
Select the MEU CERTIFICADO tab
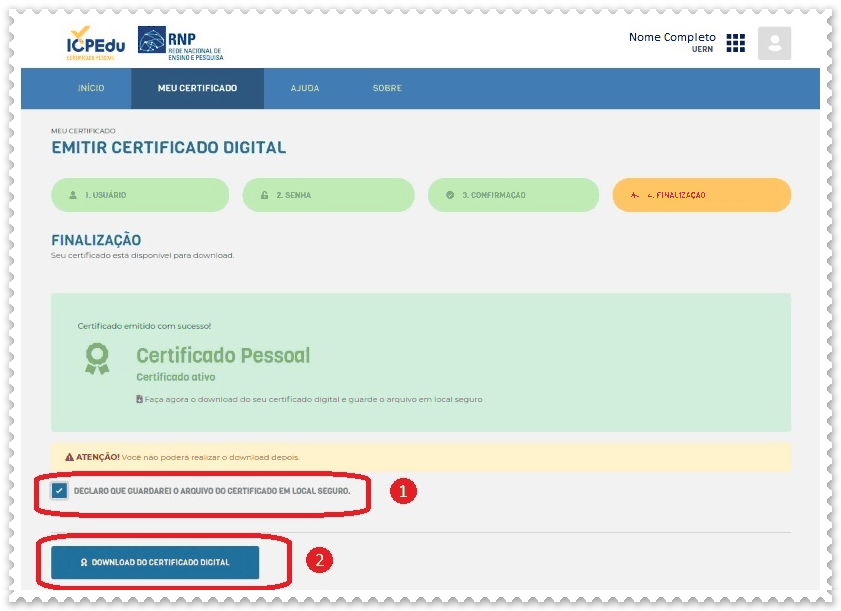pos(197,88)
